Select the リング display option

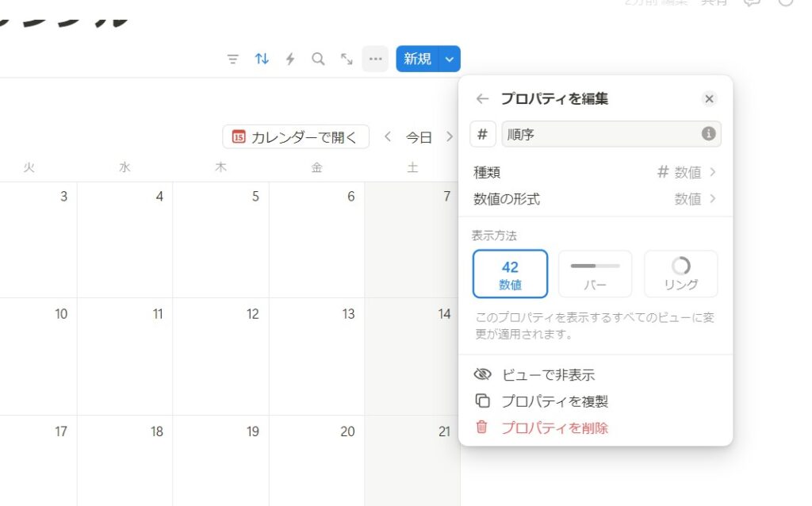680,274
